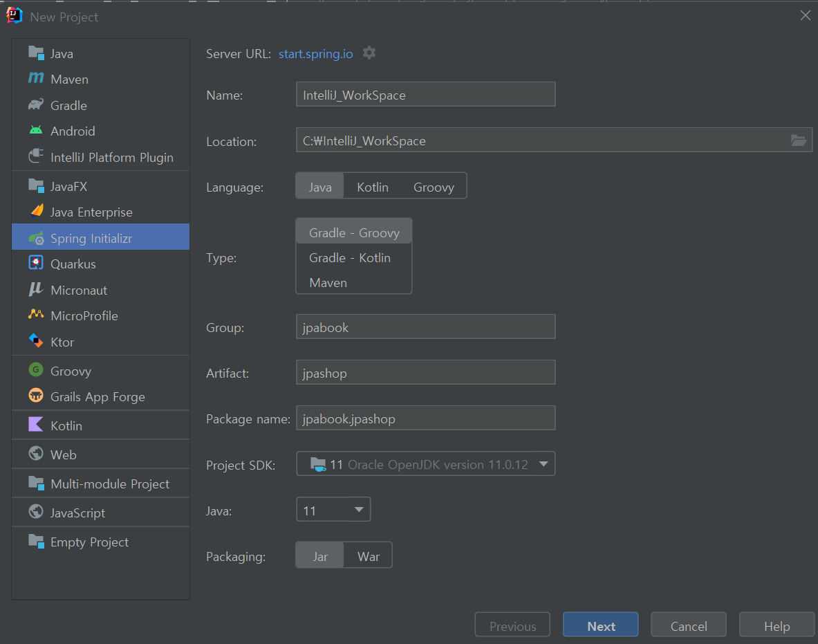Set language to Java
Viewport: 818px width, 644px height.
click(x=319, y=187)
